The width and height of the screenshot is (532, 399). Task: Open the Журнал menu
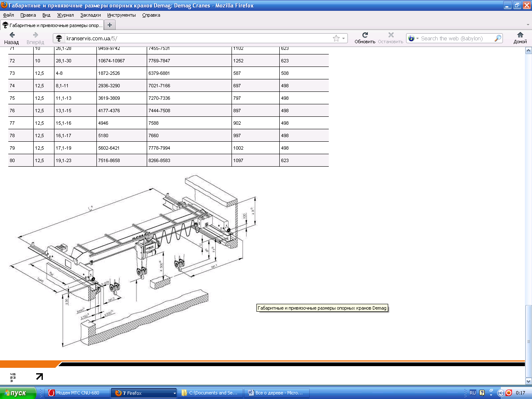click(65, 15)
